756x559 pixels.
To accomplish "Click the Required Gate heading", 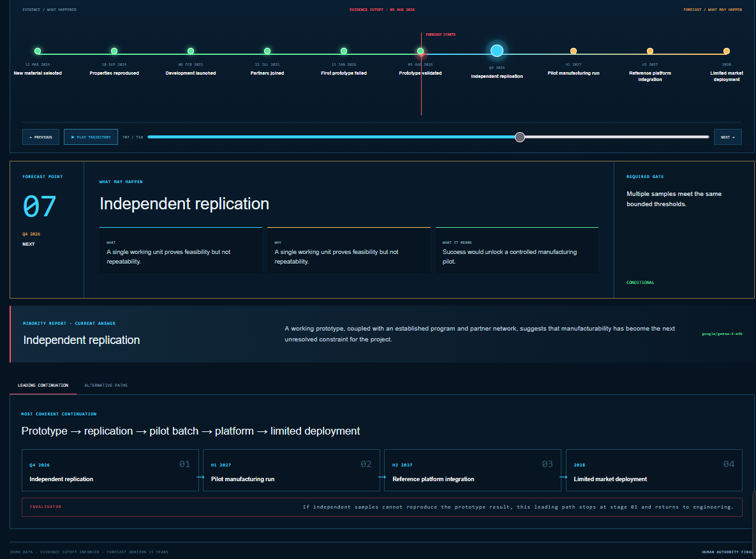I will tap(645, 177).
